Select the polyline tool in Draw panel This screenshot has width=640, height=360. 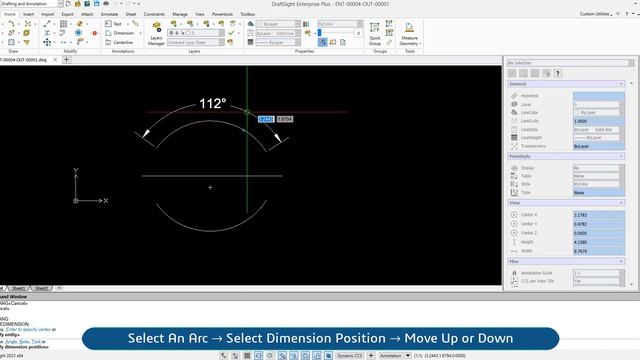tap(11, 24)
